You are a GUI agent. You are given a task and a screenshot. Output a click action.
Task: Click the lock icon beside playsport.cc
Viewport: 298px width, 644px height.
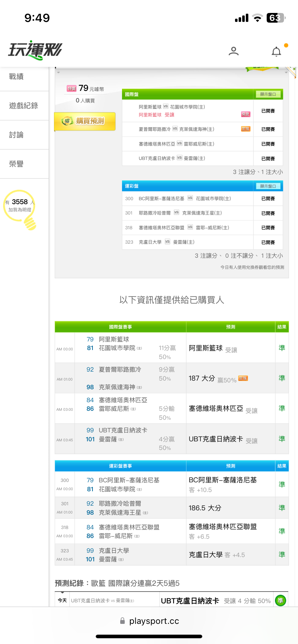(122, 621)
